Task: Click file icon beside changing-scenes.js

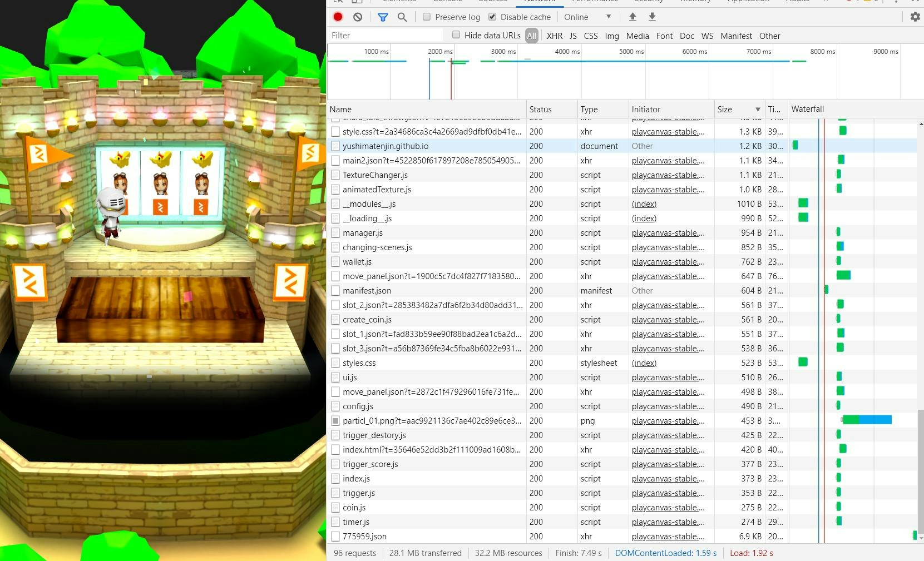Action: 335,247
